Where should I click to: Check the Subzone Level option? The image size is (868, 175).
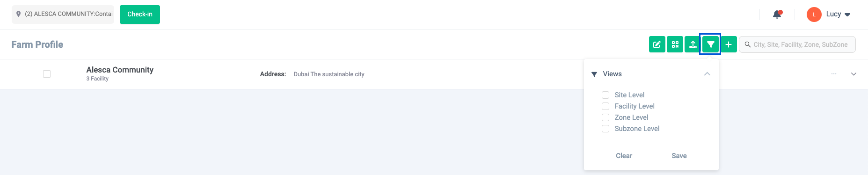(605, 129)
